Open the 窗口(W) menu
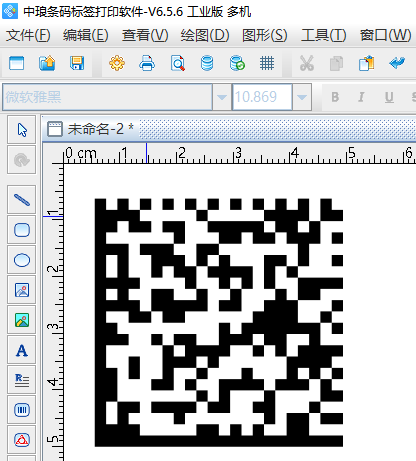This screenshot has width=416, height=461. pyautogui.click(x=385, y=35)
